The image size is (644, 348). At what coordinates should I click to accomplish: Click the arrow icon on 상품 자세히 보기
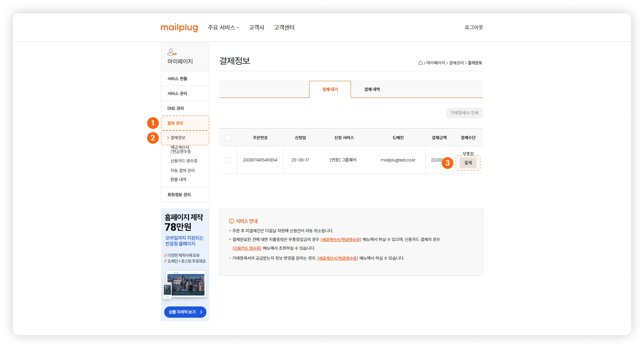point(201,312)
